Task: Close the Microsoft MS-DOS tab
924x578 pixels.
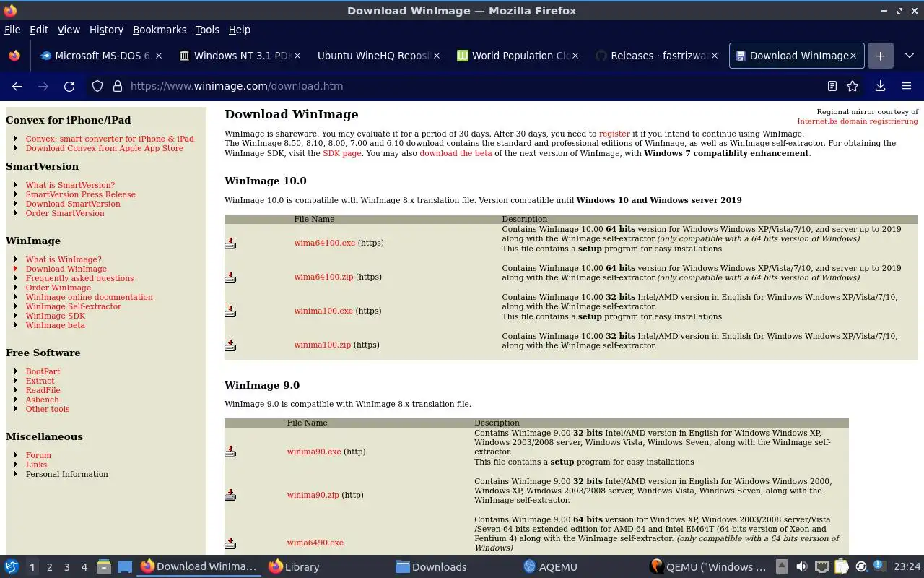Action: tap(159, 56)
